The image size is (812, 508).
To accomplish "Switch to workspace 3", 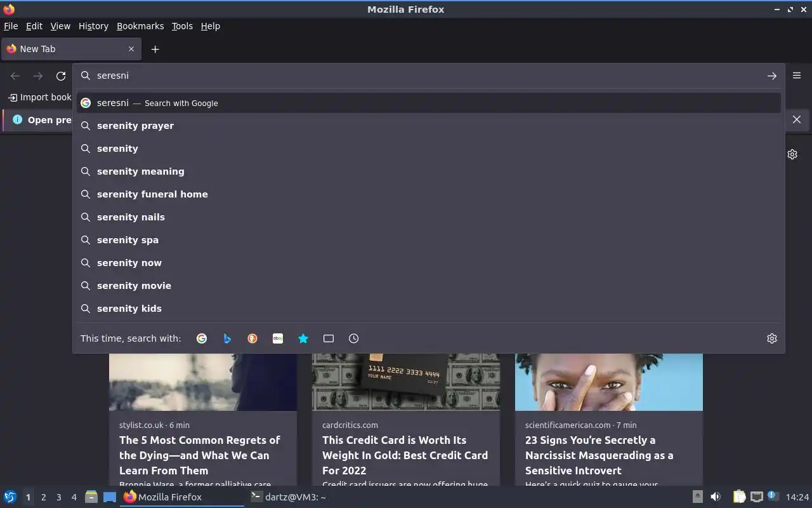I will (59, 497).
